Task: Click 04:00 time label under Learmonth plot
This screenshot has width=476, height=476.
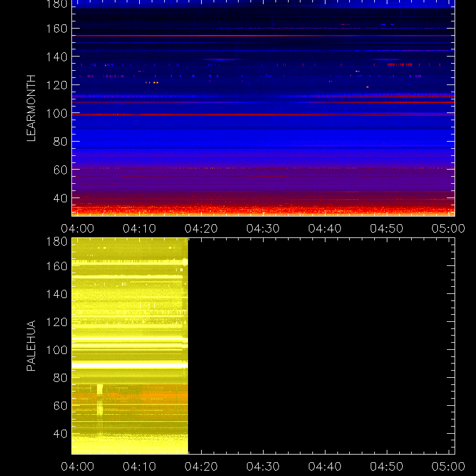Action: (x=77, y=228)
